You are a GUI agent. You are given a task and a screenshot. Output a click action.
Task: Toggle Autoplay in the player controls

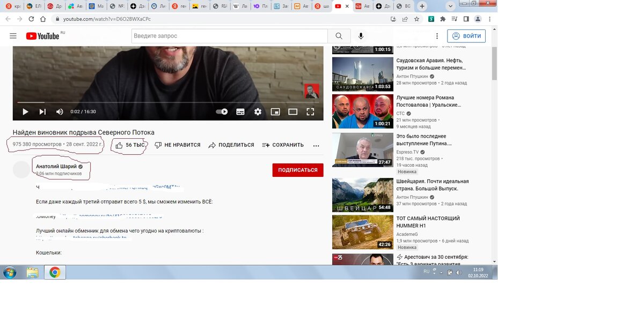click(x=222, y=111)
